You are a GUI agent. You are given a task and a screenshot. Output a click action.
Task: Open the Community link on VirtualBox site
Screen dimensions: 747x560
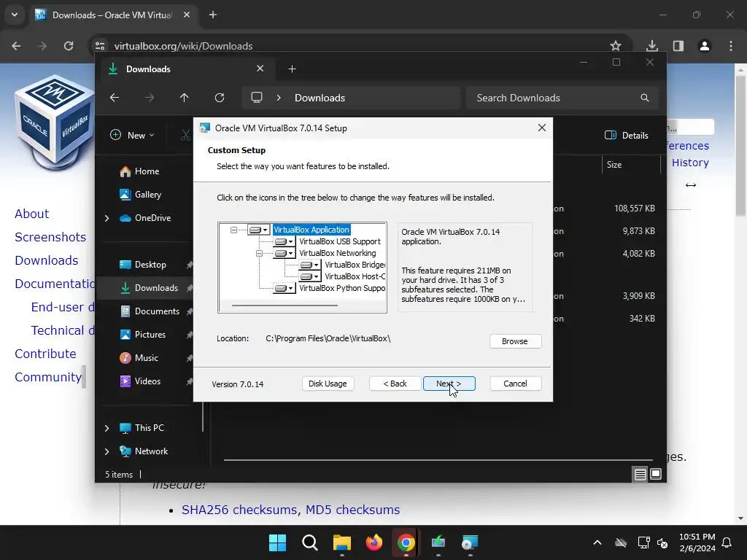point(48,377)
